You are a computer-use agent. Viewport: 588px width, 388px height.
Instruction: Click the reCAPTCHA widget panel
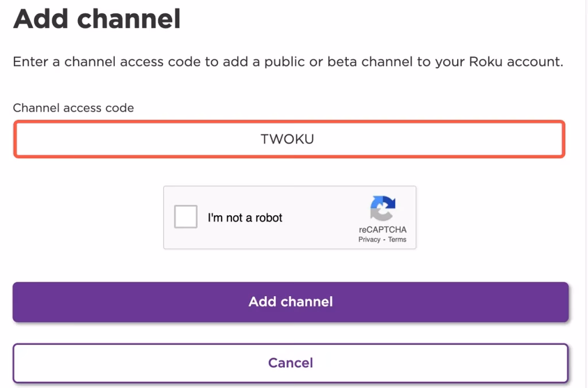pyautogui.click(x=290, y=218)
